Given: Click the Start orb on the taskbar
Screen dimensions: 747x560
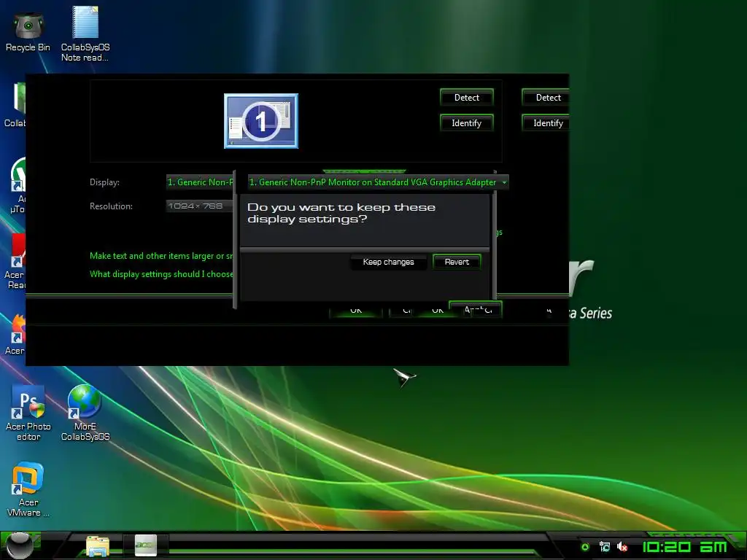Looking at the screenshot, I should click(20, 545).
